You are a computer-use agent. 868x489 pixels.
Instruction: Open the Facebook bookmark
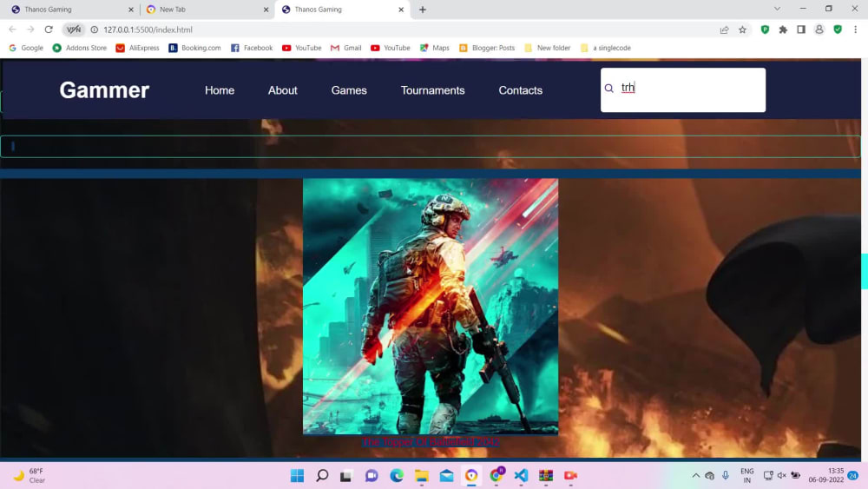coord(252,48)
